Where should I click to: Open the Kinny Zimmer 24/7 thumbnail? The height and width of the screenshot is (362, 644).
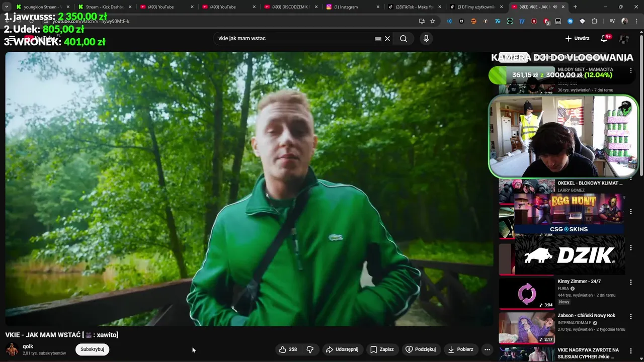tap(527, 294)
